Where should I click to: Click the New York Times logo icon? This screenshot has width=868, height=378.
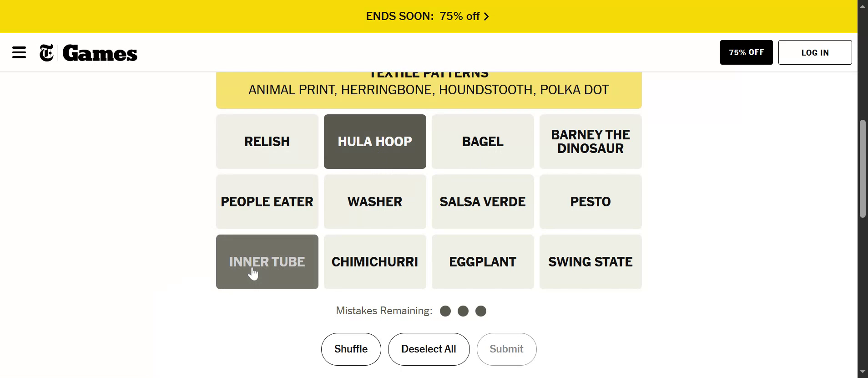pyautogui.click(x=46, y=53)
